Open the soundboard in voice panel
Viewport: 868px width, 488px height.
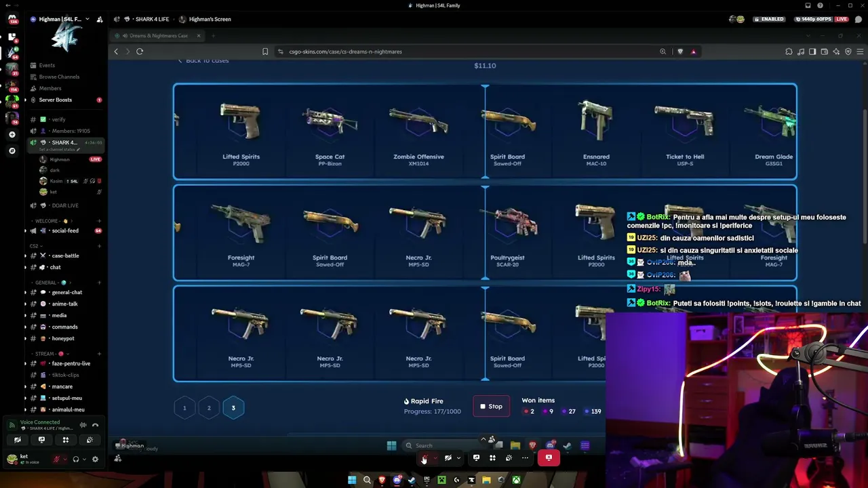[90, 440]
